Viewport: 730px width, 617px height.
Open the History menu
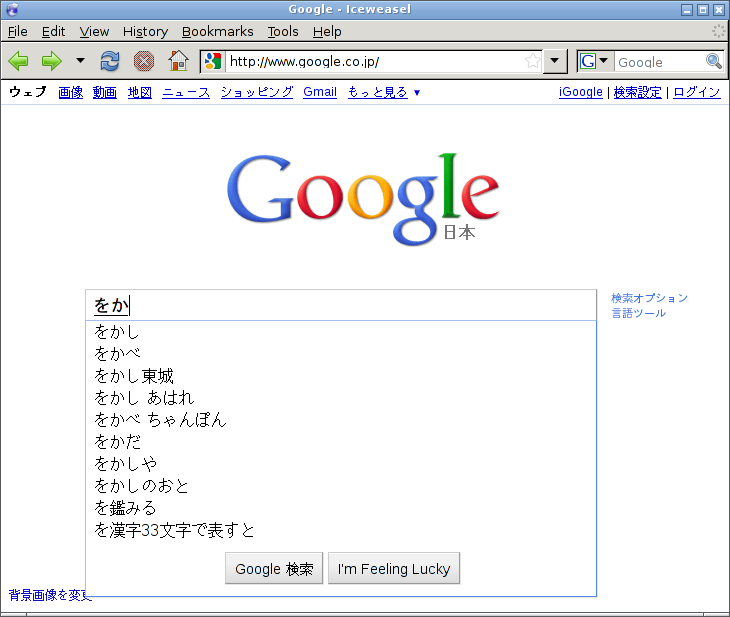point(145,32)
